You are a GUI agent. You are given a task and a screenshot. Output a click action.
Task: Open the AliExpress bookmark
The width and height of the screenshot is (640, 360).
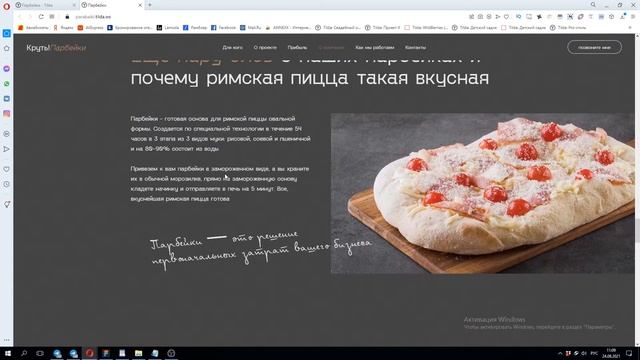91,28
